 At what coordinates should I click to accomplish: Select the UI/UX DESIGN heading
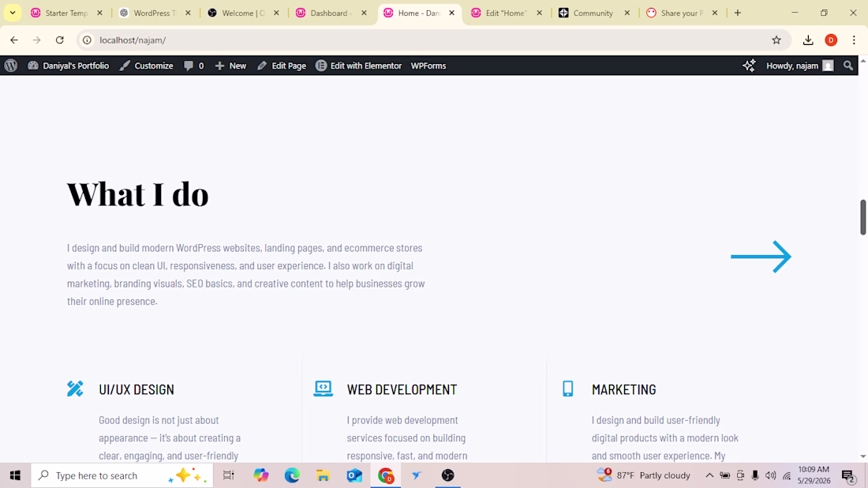[137, 389]
